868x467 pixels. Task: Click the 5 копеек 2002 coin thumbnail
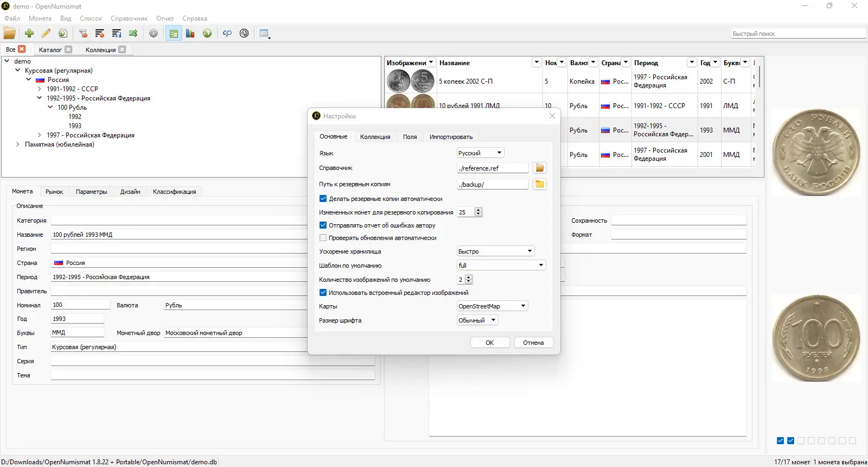pos(411,81)
